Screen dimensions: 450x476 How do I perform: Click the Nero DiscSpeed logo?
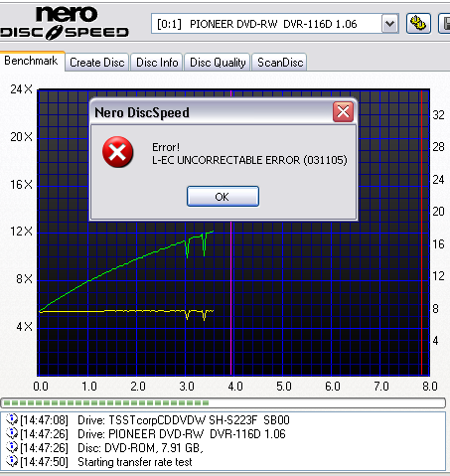point(65,23)
